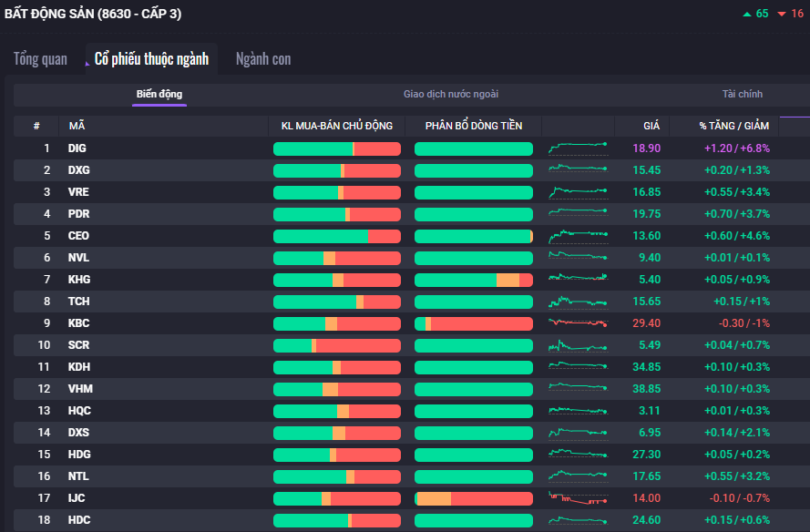Click the red down-arrow decliners count 16

pyautogui.click(x=791, y=14)
